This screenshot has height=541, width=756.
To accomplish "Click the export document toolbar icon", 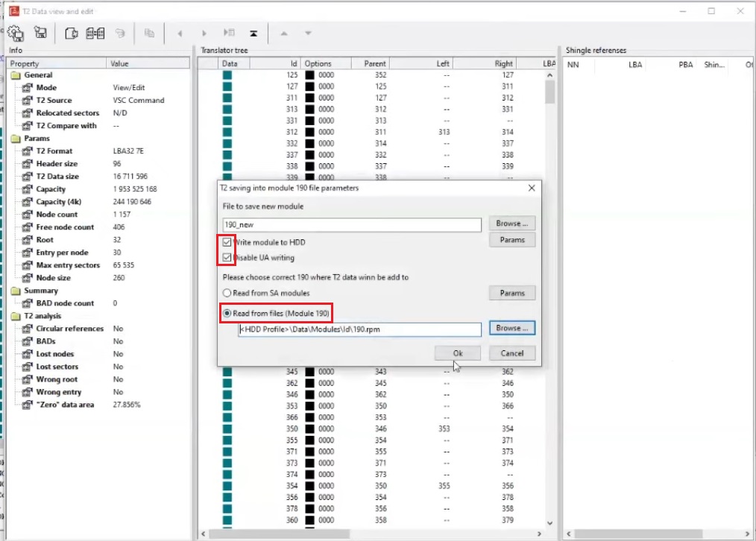I will pyautogui.click(x=72, y=33).
